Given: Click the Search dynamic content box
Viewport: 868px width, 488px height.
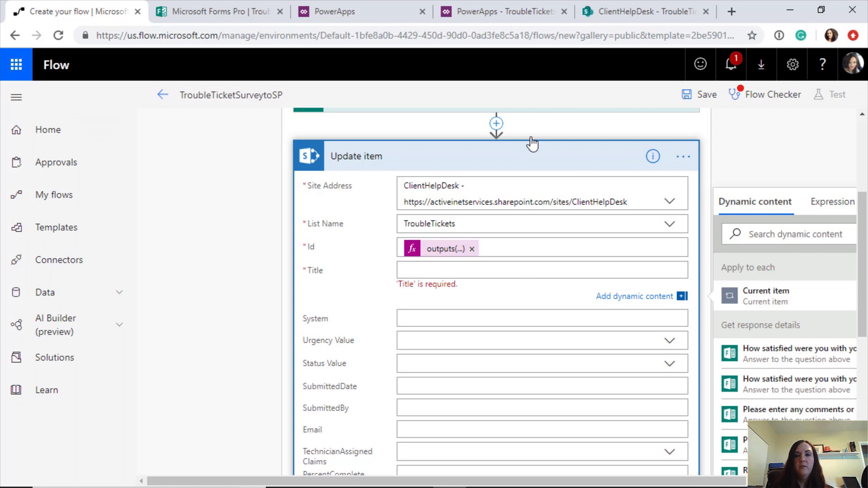Looking at the screenshot, I should click(789, 234).
